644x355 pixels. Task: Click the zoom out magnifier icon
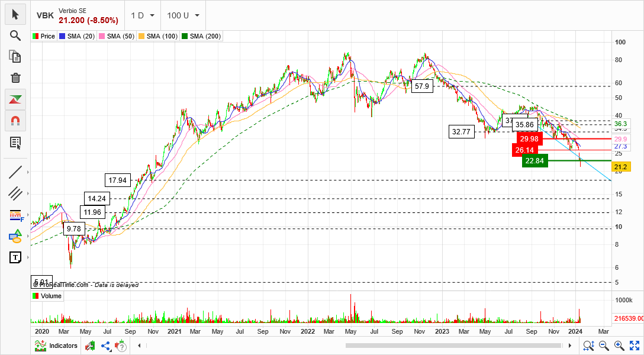(604, 346)
